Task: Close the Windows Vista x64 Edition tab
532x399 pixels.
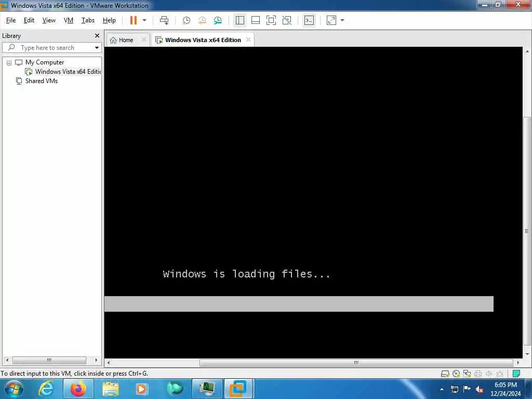Action: click(x=248, y=39)
